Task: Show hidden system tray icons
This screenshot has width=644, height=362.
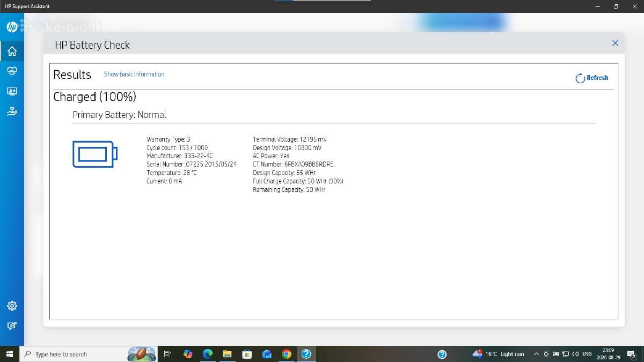Action: [x=536, y=354]
